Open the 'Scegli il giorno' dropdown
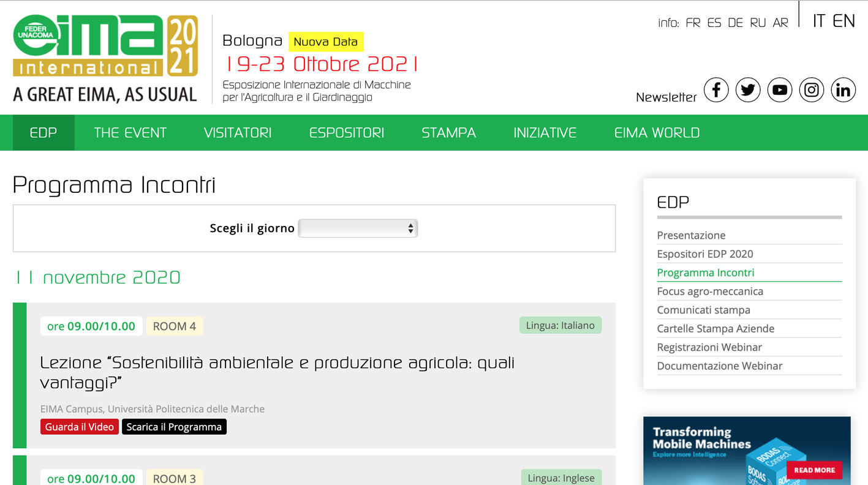This screenshot has height=485, width=868. pos(358,228)
